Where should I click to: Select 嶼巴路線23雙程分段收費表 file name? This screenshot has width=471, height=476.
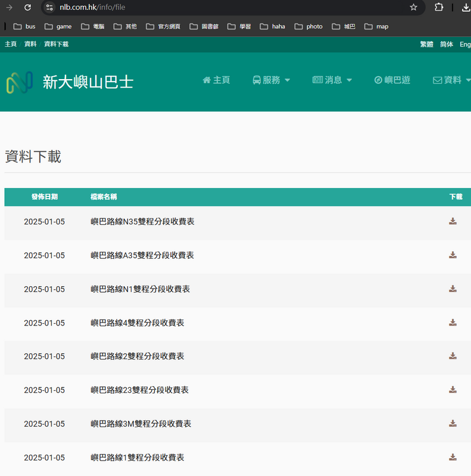139,390
